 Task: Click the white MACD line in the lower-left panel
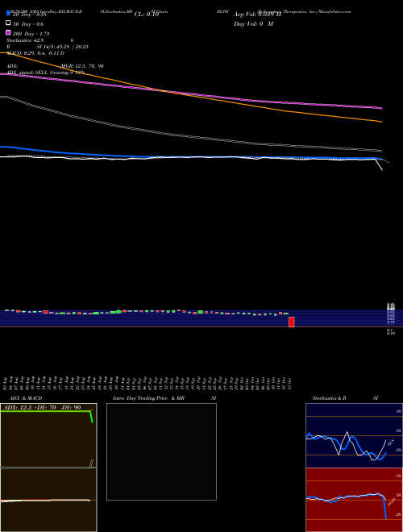click(x=45, y=501)
